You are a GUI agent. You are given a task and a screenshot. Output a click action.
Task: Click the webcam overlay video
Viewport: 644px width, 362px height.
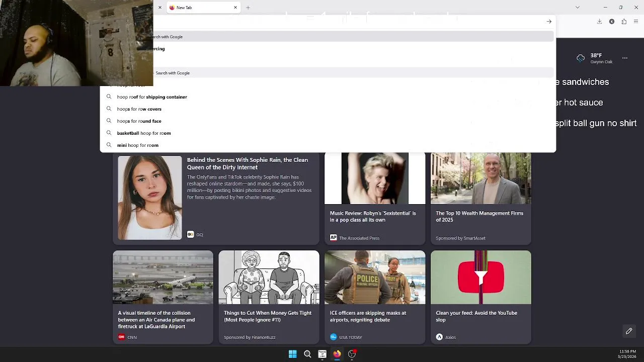click(x=76, y=43)
